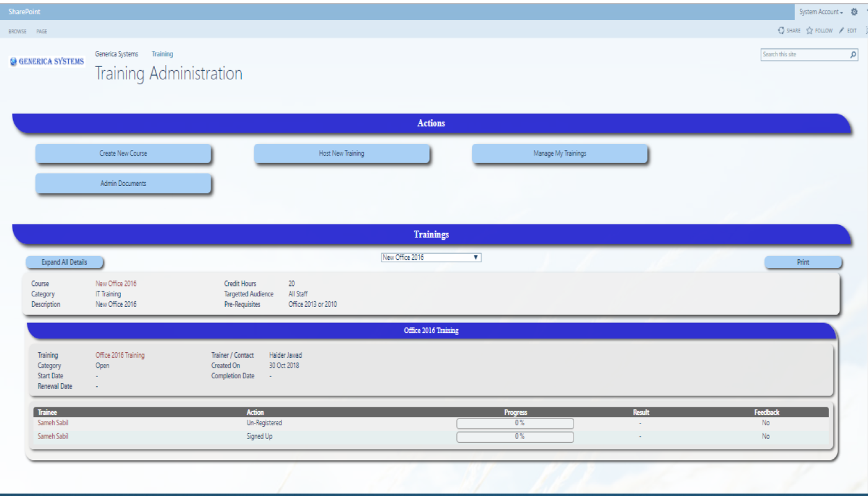This screenshot has height=496, width=868.
Task: Open Manage My Trainings
Action: [x=560, y=153]
